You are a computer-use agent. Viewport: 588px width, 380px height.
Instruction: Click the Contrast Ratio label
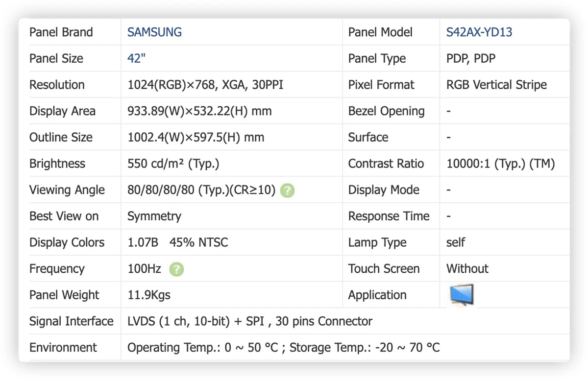tap(386, 164)
